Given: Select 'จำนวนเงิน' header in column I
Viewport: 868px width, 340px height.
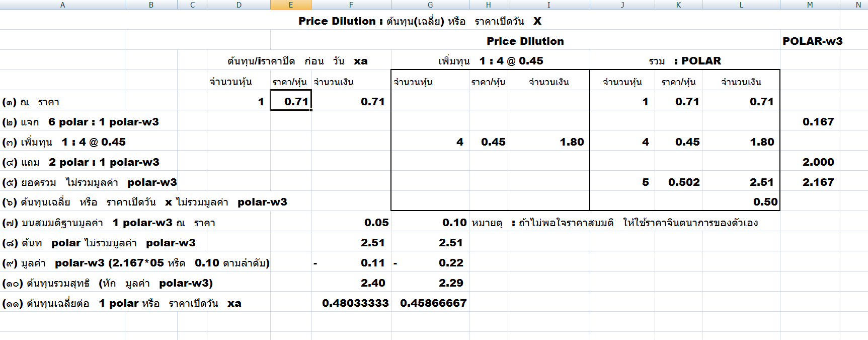Looking at the screenshot, I should click(x=549, y=82).
